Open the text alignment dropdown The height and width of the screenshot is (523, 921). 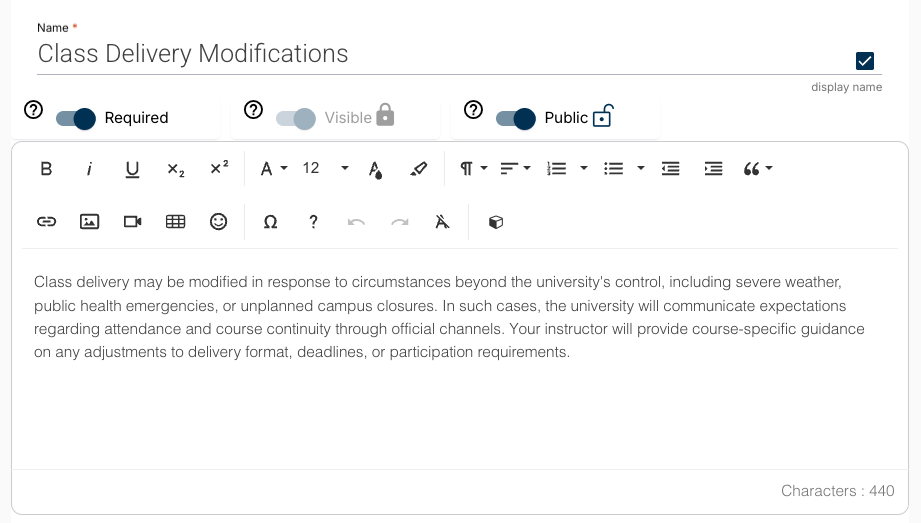(515, 169)
